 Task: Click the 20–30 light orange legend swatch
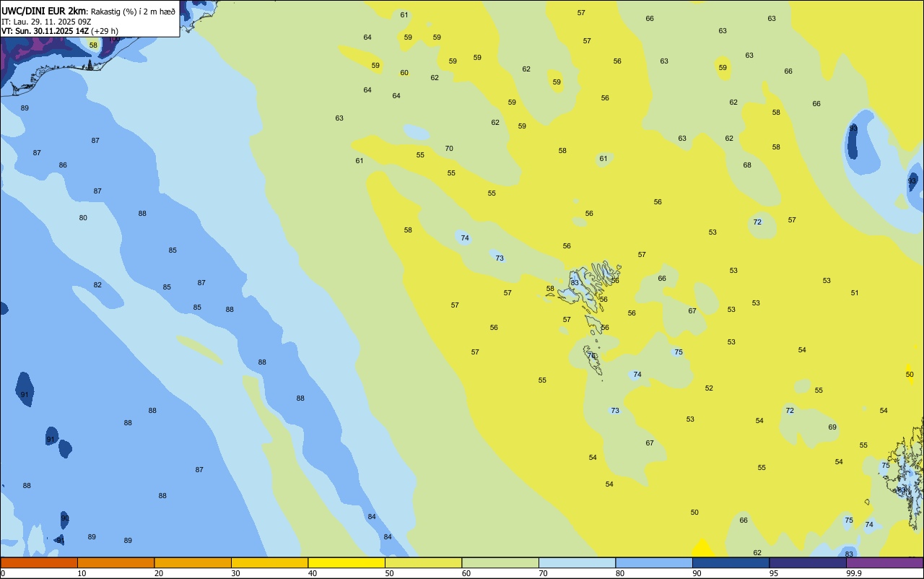tap(193, 562)
